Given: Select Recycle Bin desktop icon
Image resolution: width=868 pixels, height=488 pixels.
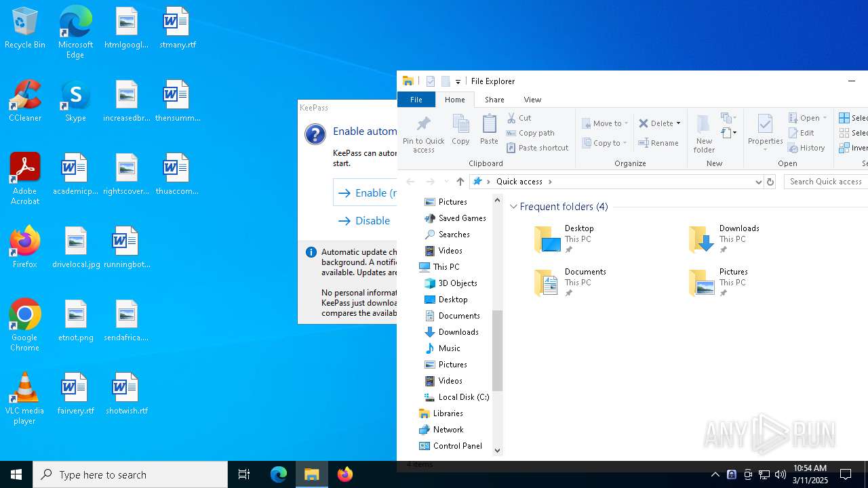Looking at the screenshot, I should pyautogui.click(x=25, y=28).
